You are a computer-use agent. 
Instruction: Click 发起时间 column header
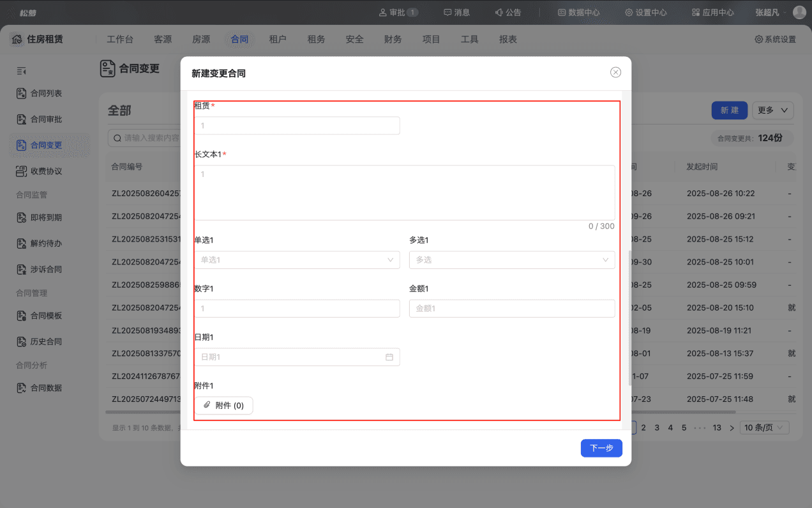(702, 167)
